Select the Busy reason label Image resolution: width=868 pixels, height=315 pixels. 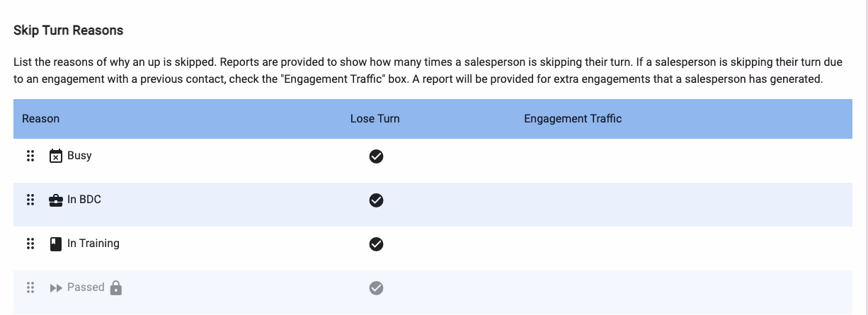tap(79, 156)
